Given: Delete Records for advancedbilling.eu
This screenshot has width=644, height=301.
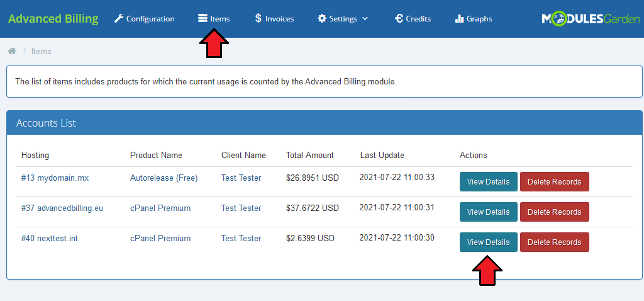Looking at the screenshot, I should pyautogui.click(x=555, y=212).
